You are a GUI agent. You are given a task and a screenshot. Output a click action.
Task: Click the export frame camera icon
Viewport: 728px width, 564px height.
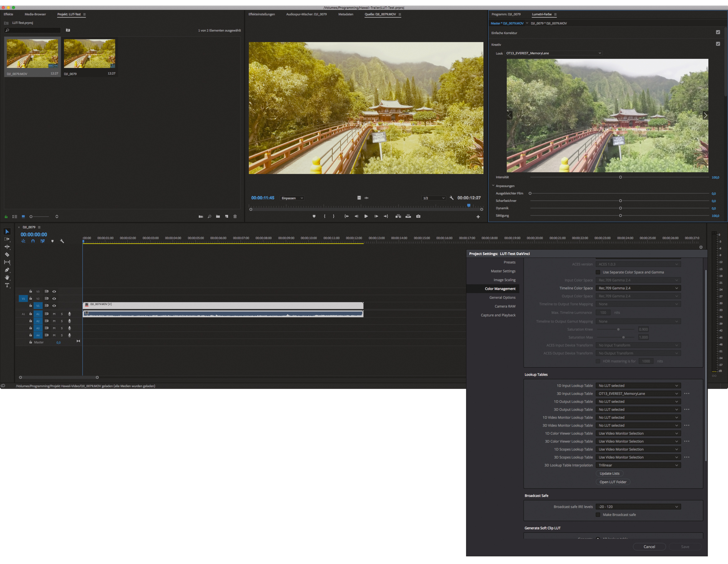[418, 216]
